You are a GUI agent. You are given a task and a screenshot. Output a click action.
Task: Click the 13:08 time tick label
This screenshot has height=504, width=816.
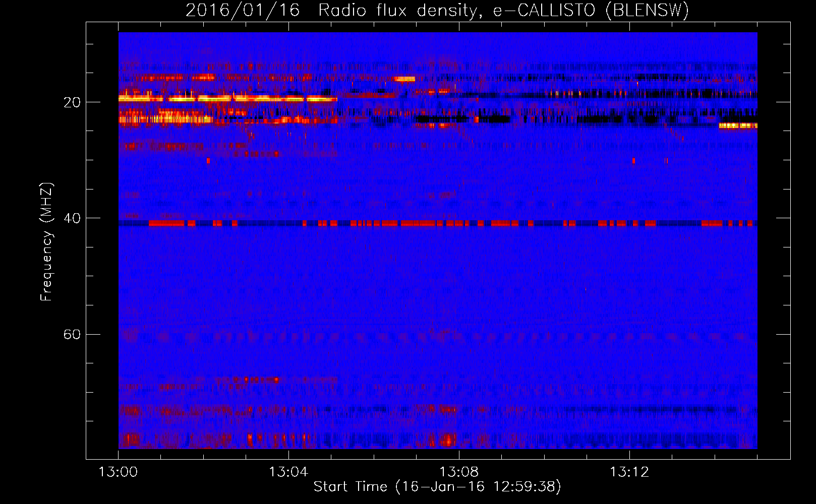point(459,472)
